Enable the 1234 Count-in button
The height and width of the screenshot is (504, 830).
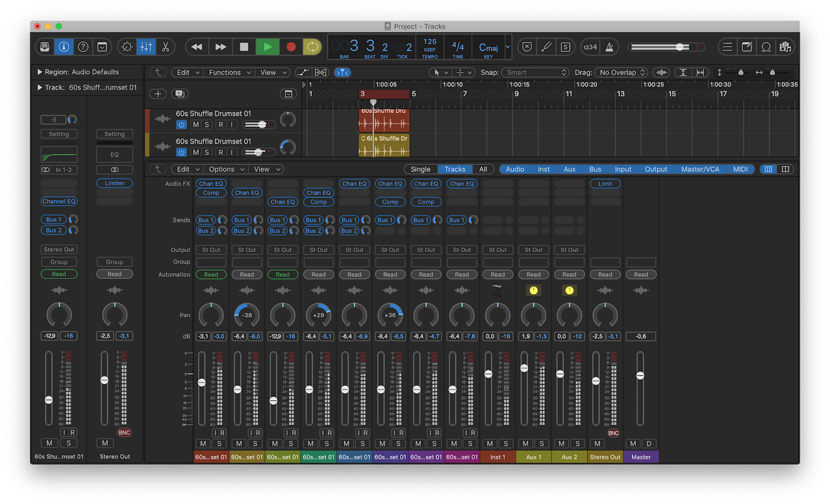[x=590, y=46]
